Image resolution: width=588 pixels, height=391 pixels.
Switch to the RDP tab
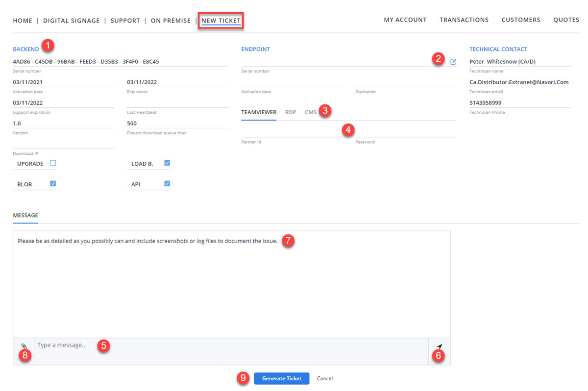(291, 112)
